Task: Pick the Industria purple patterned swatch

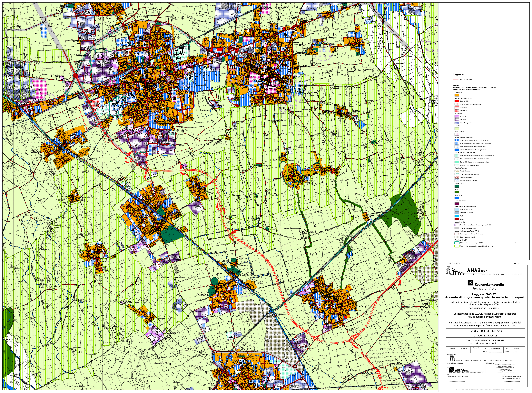Action: pos(457,120)
